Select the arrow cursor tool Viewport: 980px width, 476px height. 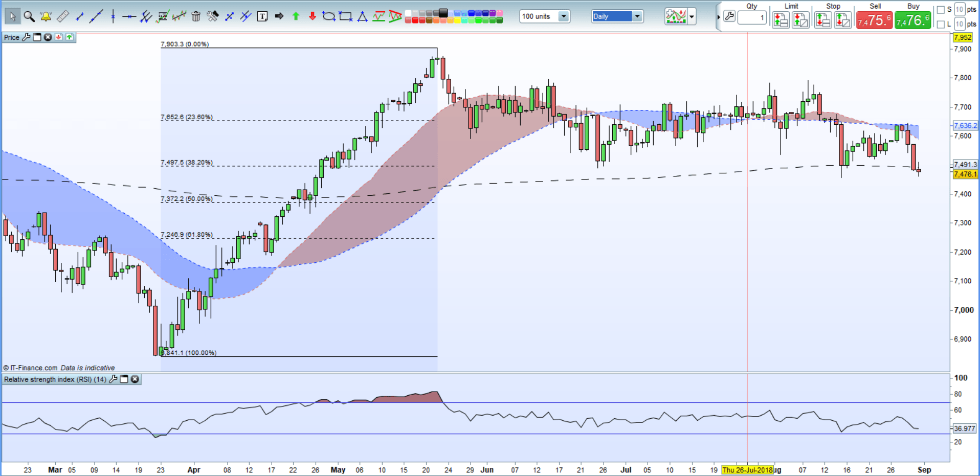pos(12,17)
